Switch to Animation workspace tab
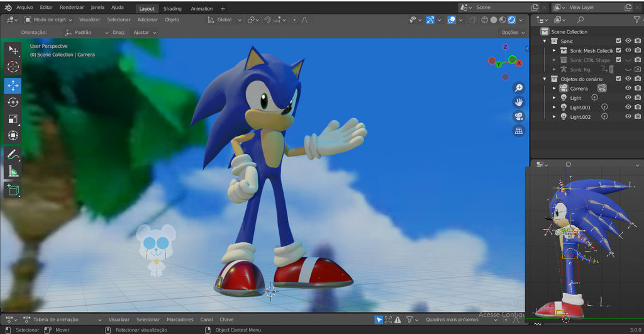Viewport: 644px width, 334px height. [x=202, y=9]
